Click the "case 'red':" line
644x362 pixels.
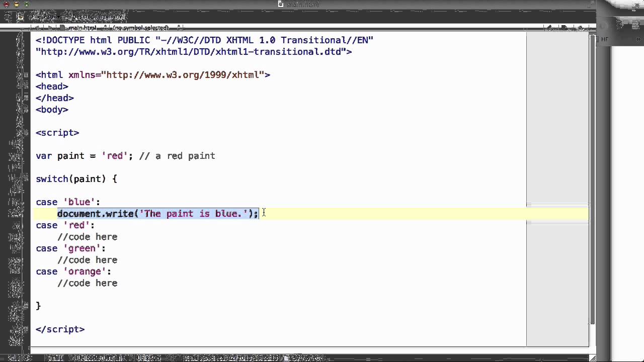[65, 225]
